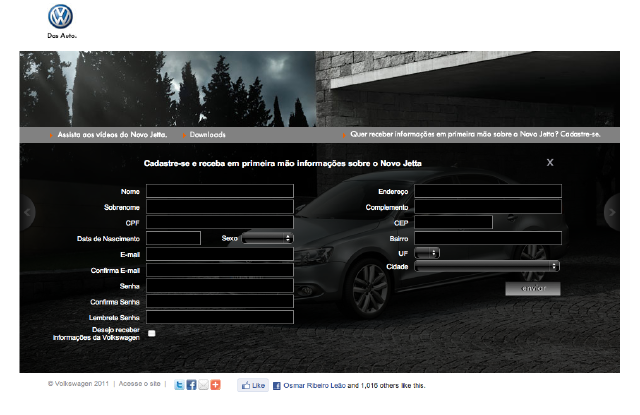Focus the Endereço input field

point(488,191)
